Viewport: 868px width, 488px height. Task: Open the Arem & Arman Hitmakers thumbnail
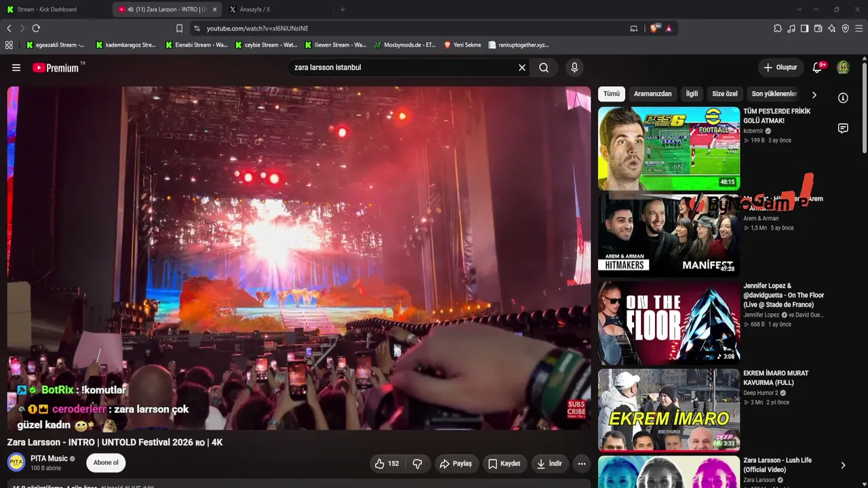point(669,235)
